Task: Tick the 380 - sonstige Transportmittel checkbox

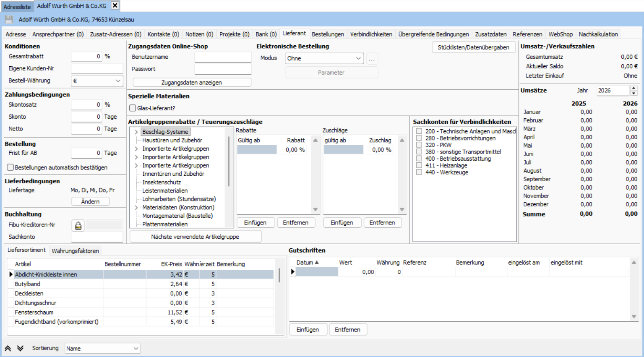Action: point(419,152)
